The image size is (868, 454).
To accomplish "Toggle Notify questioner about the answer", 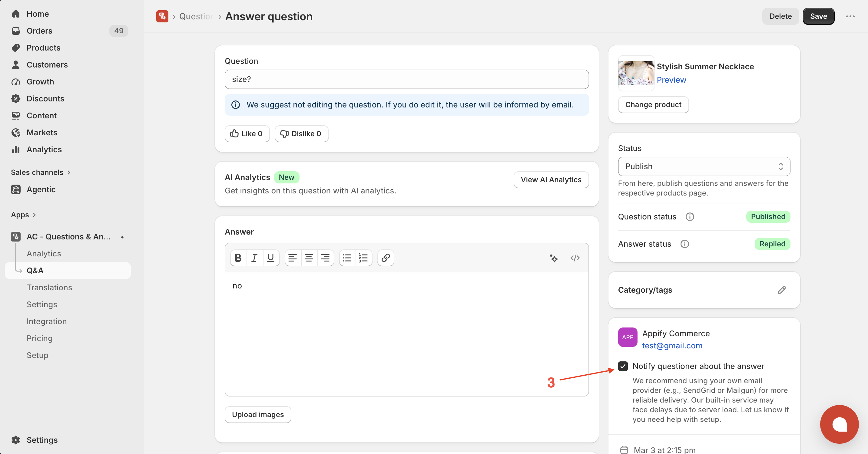I will (623, 366).
